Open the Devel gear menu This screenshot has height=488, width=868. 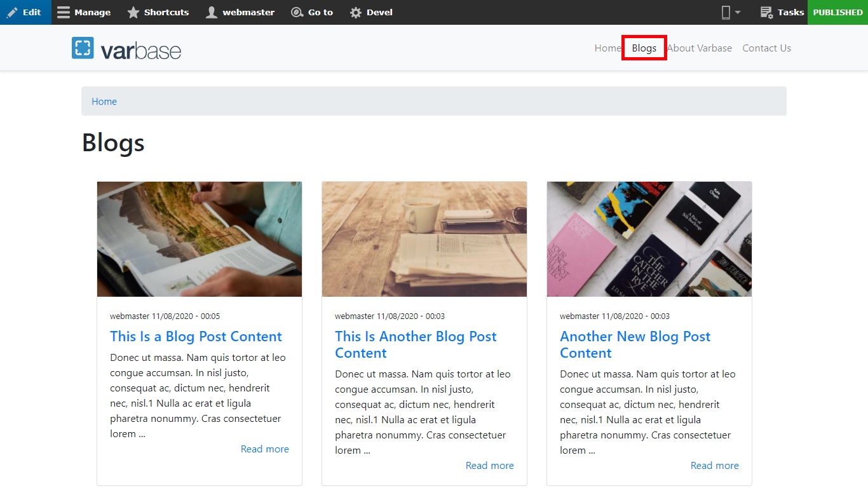click(x=356, y=12)
